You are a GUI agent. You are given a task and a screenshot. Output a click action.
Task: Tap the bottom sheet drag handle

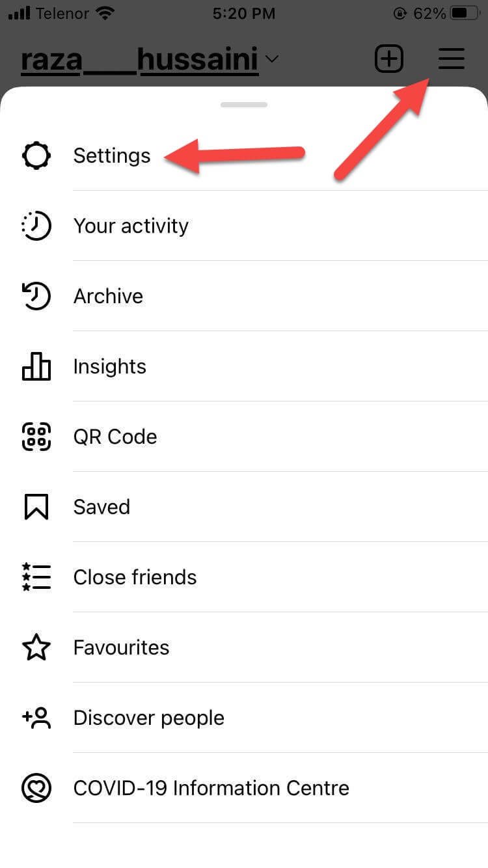tap(244, 105)
